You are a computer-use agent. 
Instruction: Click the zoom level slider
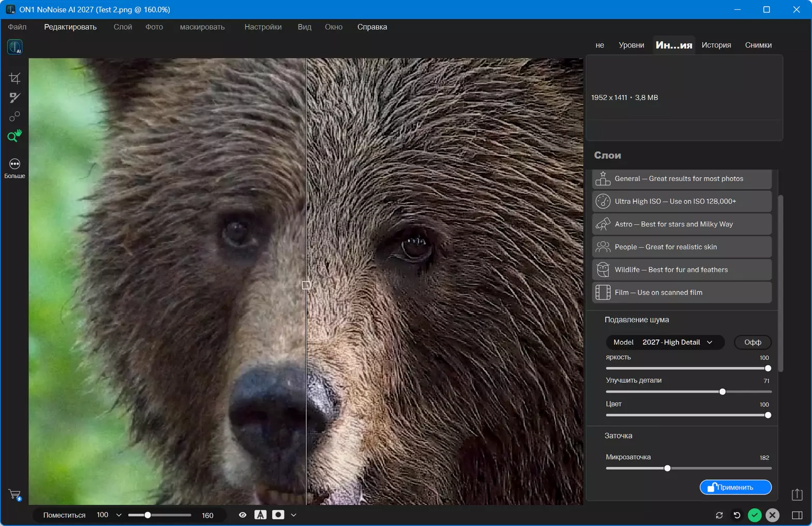[x=159, y=515]
